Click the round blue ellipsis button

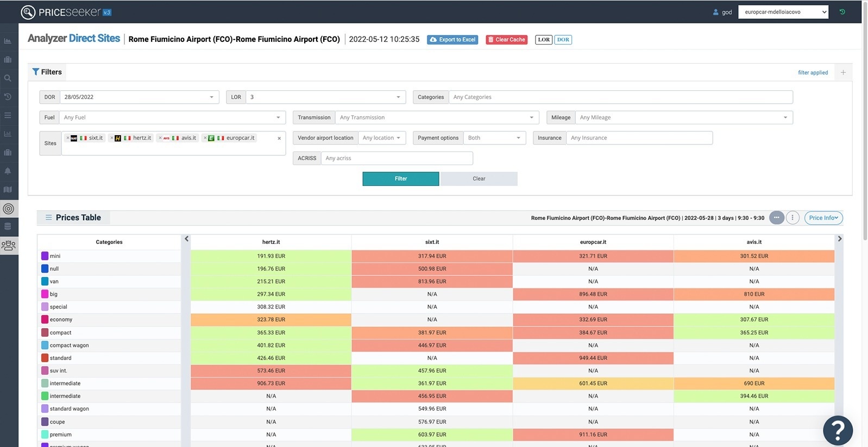coord(777,218)
